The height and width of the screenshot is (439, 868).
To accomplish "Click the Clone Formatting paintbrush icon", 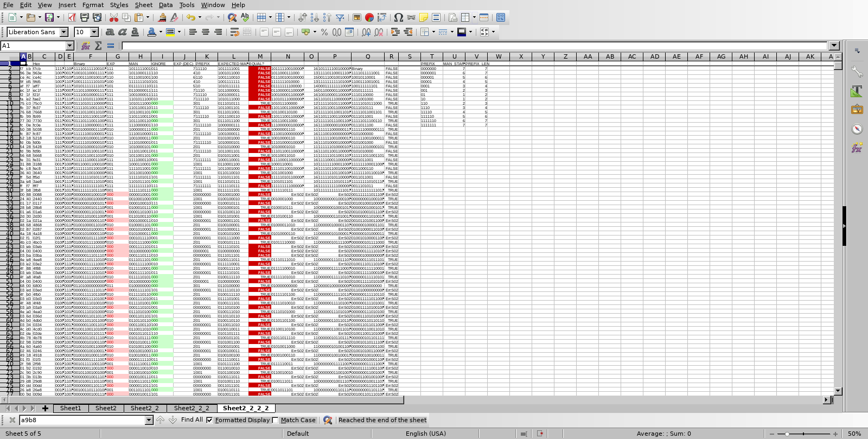I will [x=162, y=17].
